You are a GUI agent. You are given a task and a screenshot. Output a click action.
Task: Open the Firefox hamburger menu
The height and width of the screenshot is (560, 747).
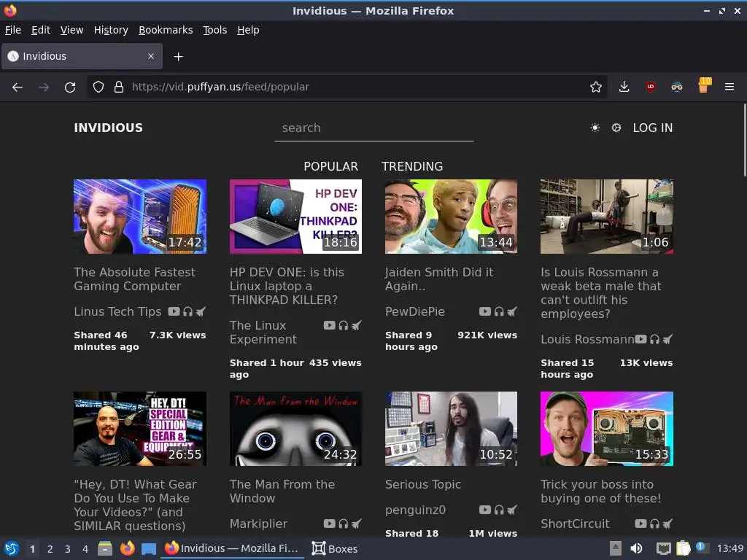pyautogui.click(x=729, y=87)
